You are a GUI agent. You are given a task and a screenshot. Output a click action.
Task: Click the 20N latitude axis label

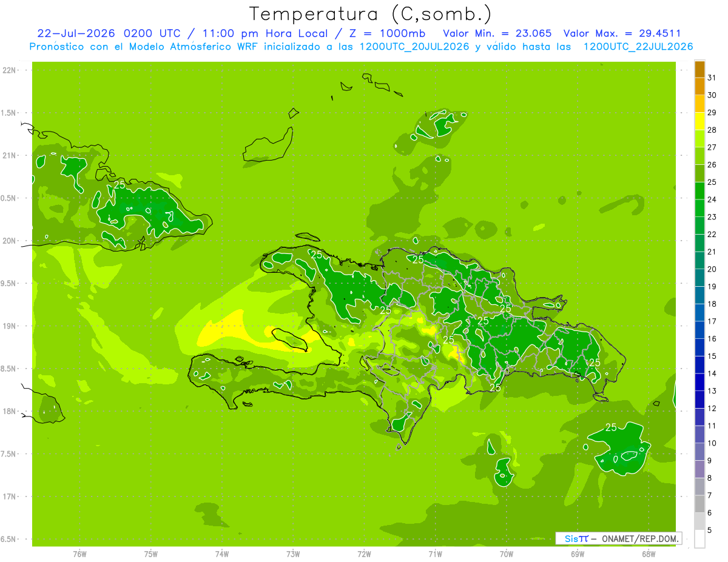coord(9,241)
